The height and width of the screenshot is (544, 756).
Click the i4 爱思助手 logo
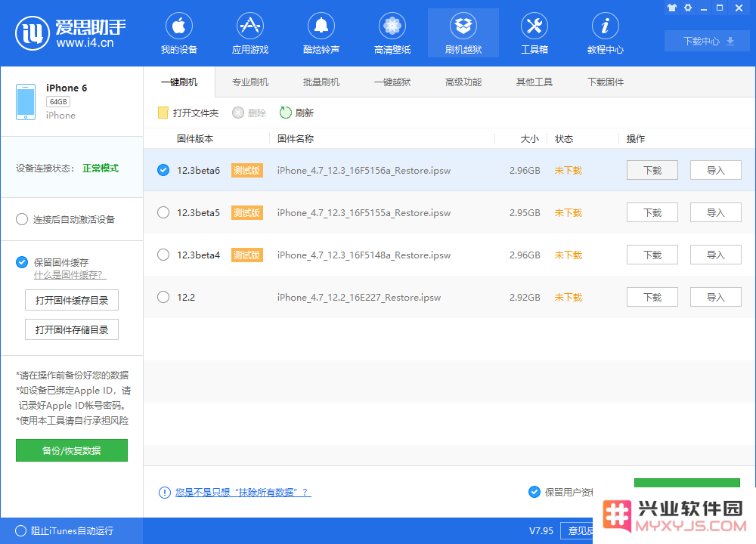tap(70, 32)
